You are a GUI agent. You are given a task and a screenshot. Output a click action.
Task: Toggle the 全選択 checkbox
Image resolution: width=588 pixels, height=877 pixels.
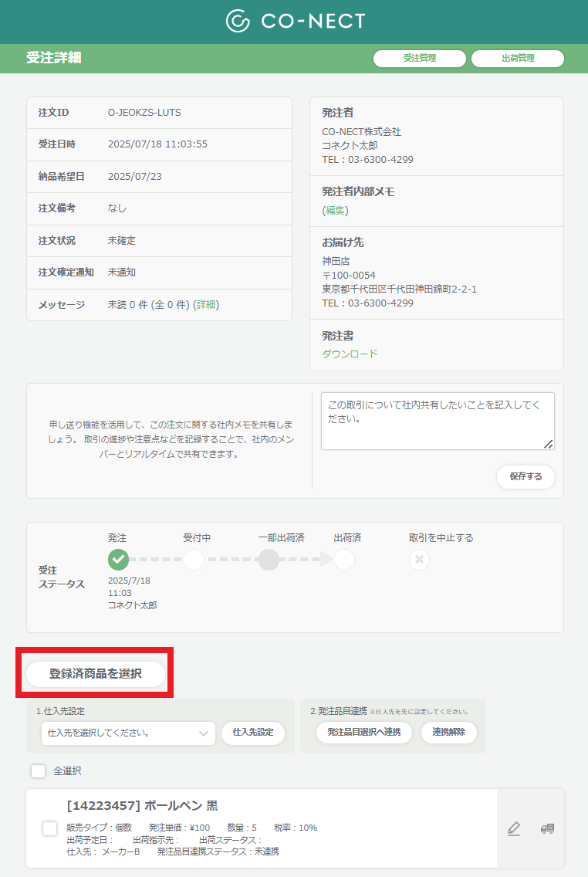pyautogui.click(x=38, y=770)
